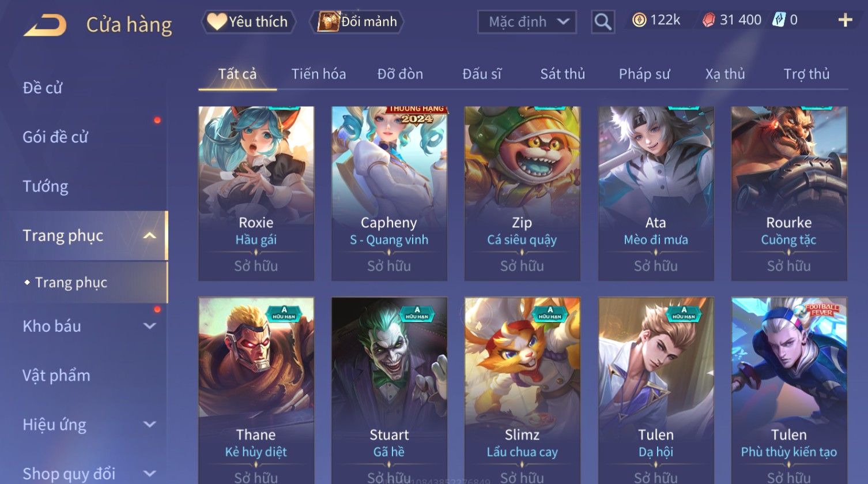Tap the plus icon to add currency
868x484 pixels.
point(845,20)
